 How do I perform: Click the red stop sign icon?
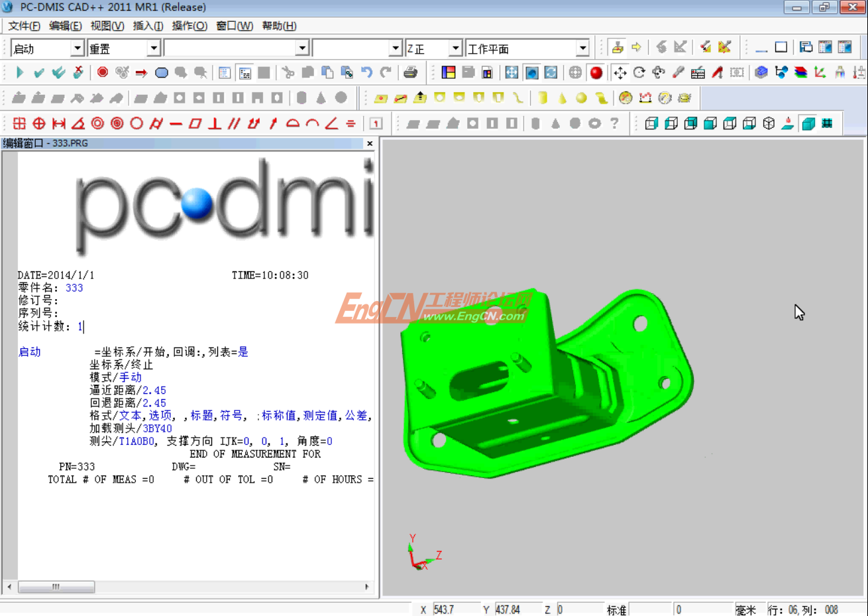(102, 72)
